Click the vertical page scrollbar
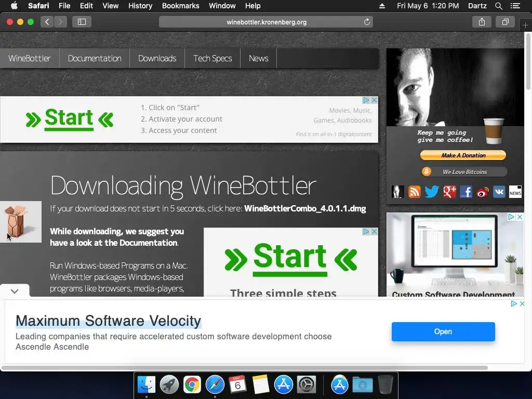 tap(528, 62)
